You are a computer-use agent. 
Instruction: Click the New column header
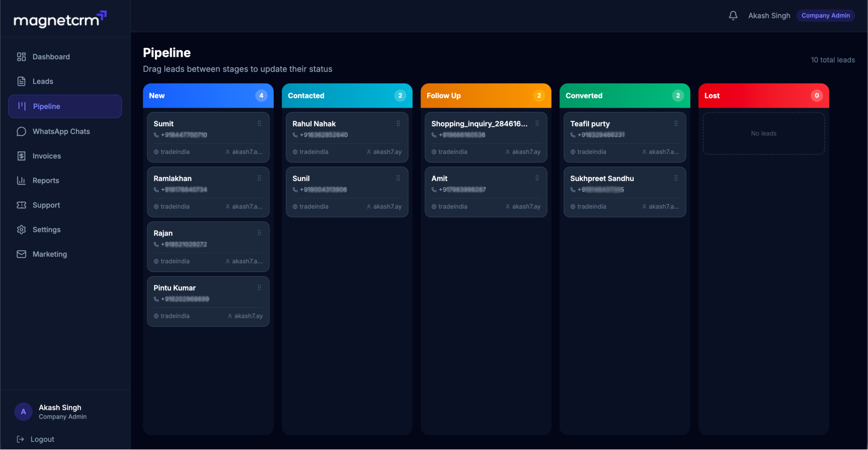point(208,96)
